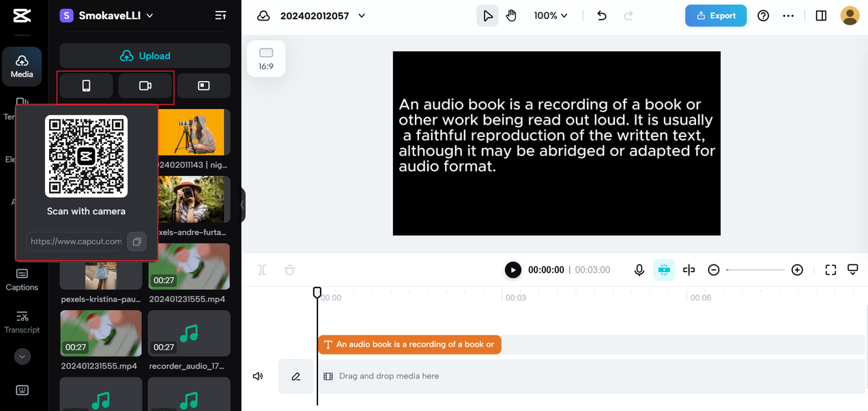Screen dimensions: 868x411
Task: Open the 16:9 aspect ratio selector
Action: [266, 59]
